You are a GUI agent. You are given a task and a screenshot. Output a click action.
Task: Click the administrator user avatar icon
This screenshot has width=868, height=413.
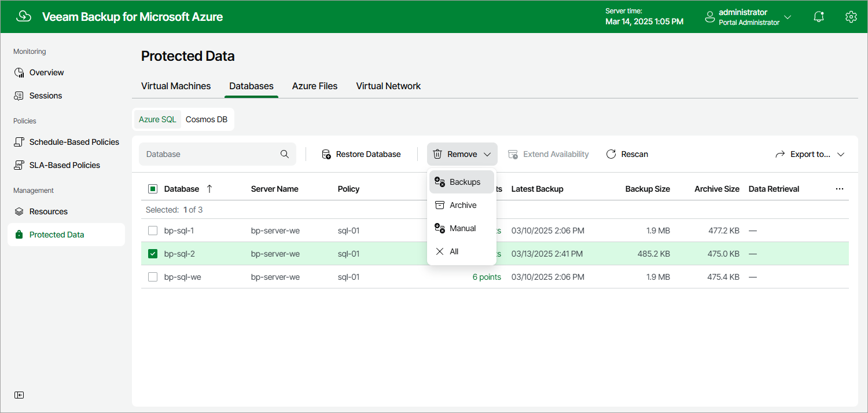coord(710,17)
